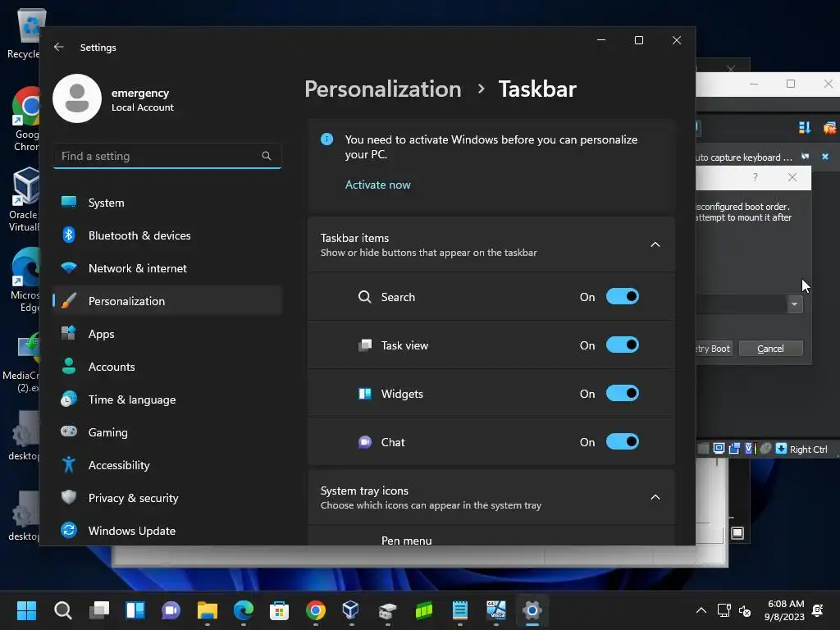Click the Activate now link
This screenshot has height=630, width=840.
point(377,185)
